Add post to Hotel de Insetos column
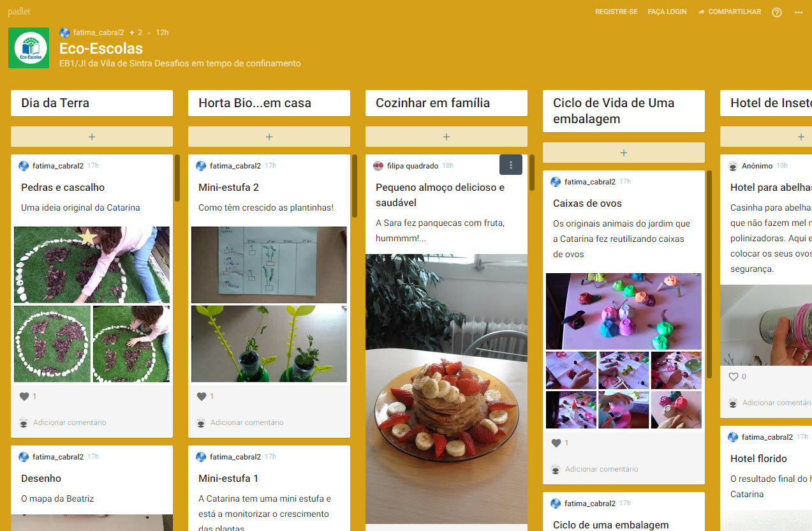The image size is (812, 531). tap(766, 137)
